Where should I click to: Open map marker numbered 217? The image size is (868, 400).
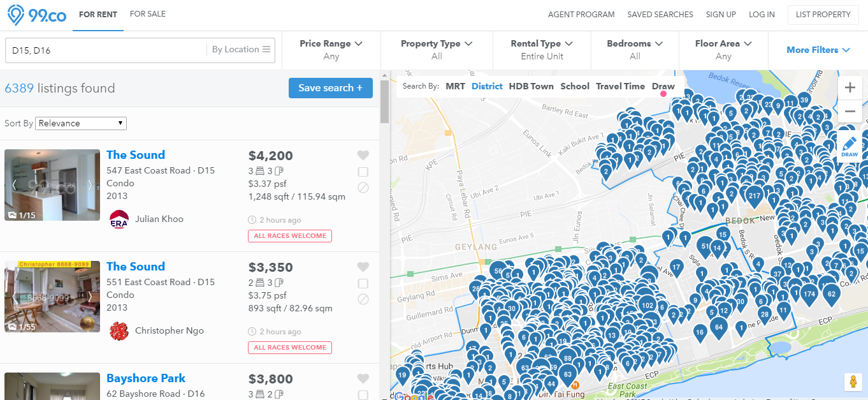click(x=755, y=196)
